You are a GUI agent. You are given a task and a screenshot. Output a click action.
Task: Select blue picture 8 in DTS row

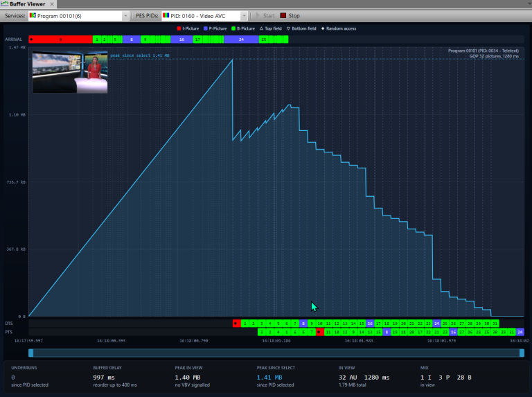pos(303,324)
